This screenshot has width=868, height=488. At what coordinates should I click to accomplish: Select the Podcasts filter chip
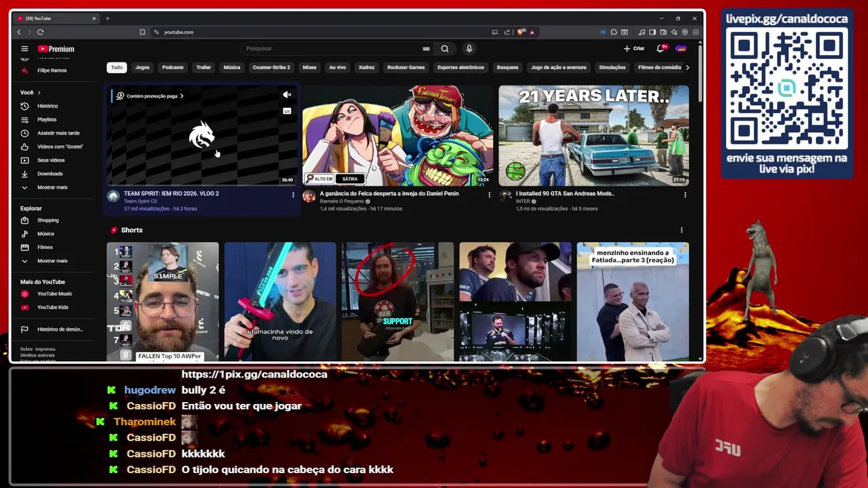click(172, 67)
